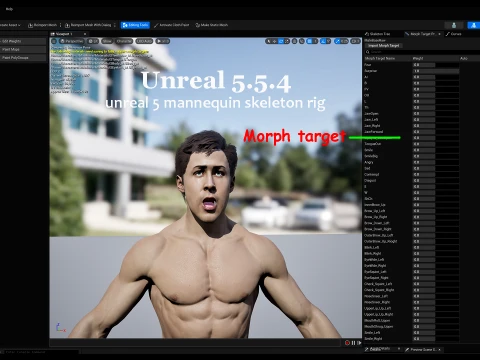
Task: Click the grey skeleton mode icon top-right
Action: click(x=454, y=25)
